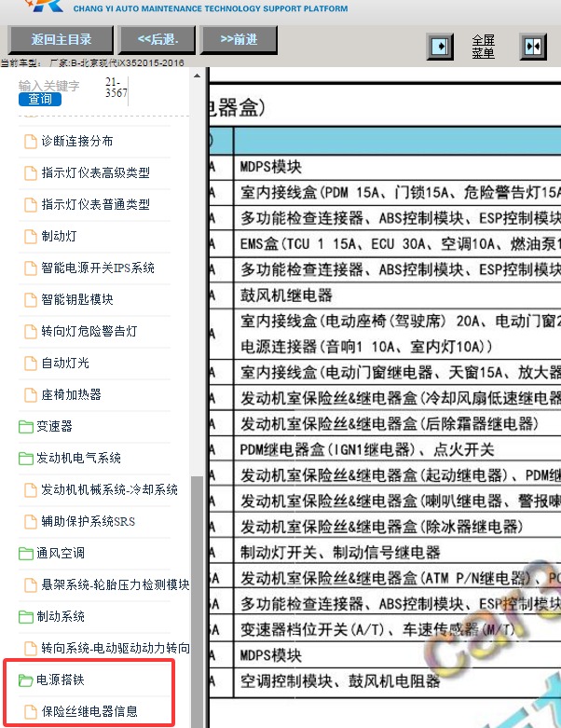
Task: Click the document icon beside 指示灯仪表普通类型
Action: pyautogui.click(x=31, y=205)
